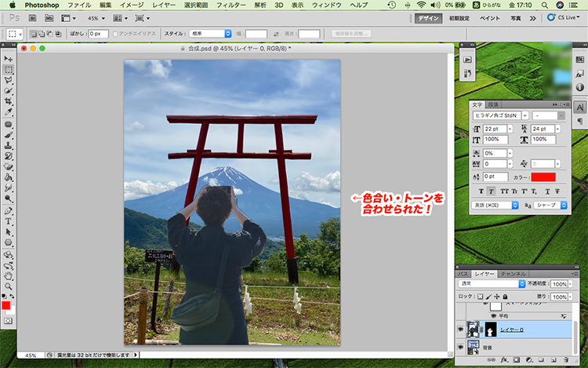Open the 45% zoom level dropdown
This screenshot has height=368, width=588.
click(x=103, y=18)
